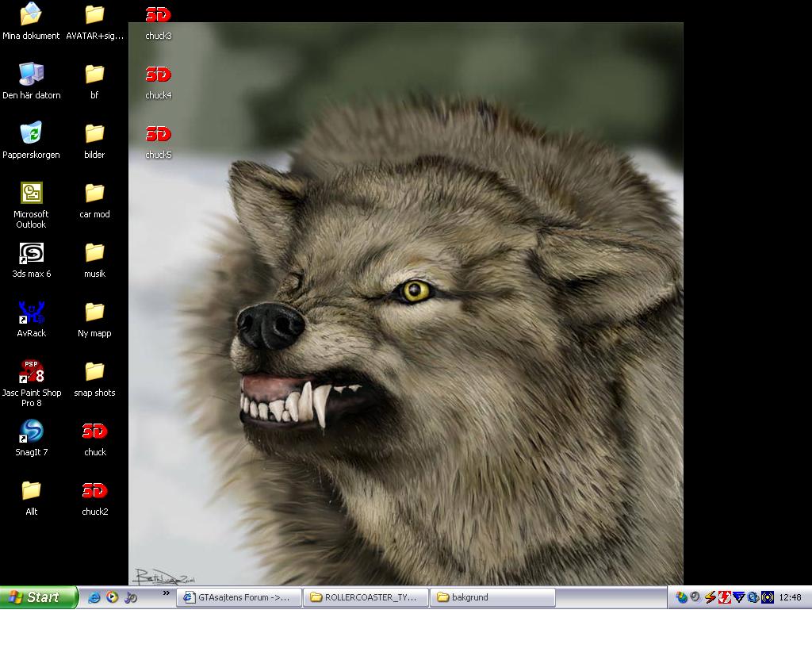
Task: Select the chuck3 3D file icon
Action: 158,15
